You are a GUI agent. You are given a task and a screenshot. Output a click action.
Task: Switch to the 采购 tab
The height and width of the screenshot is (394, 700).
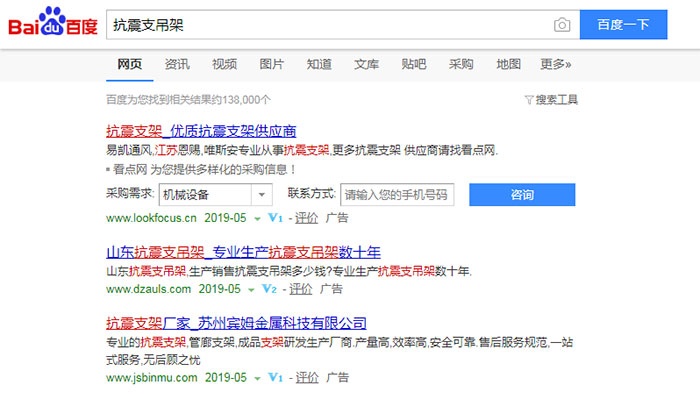tap(461, 64)
